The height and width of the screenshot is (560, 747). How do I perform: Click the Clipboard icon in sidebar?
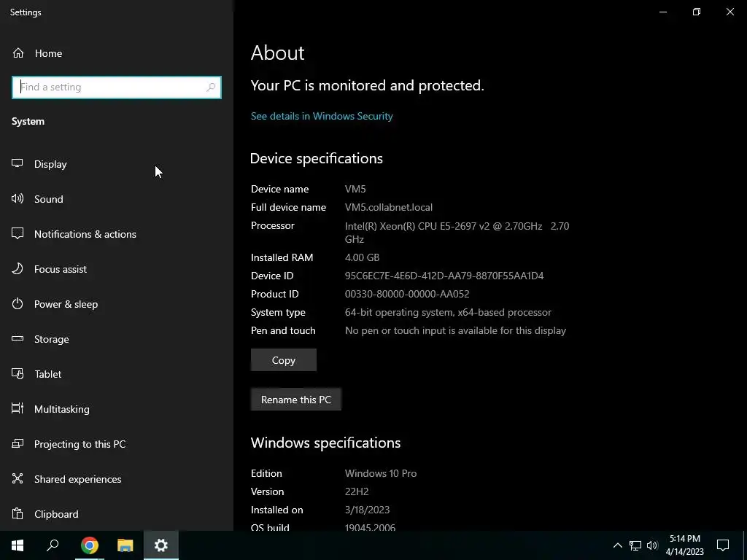pos(18,514)
